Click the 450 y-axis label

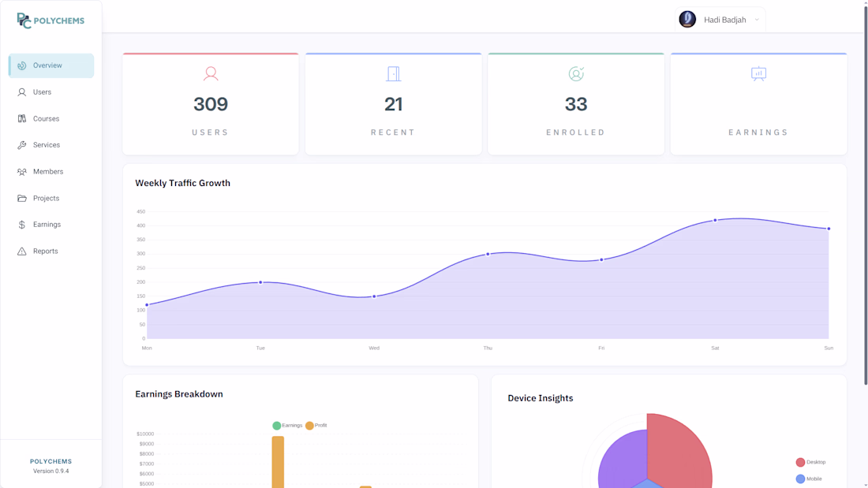pos(140,211)
